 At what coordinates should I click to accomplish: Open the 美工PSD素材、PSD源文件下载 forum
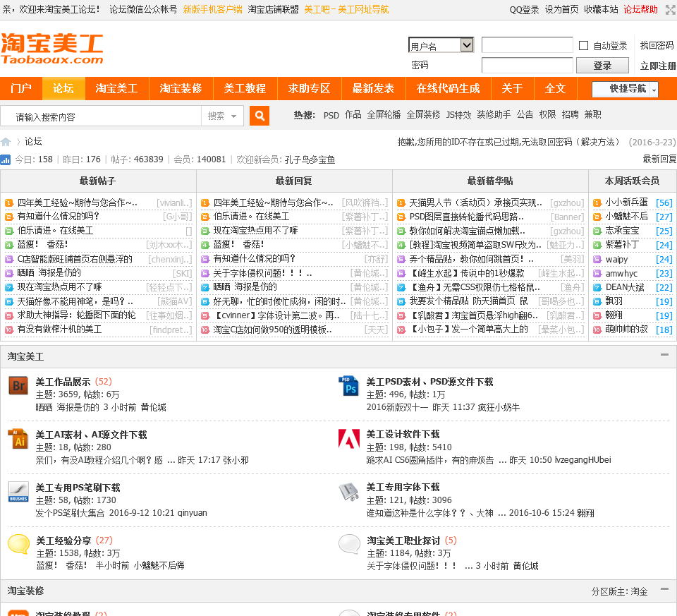(429, 382)
